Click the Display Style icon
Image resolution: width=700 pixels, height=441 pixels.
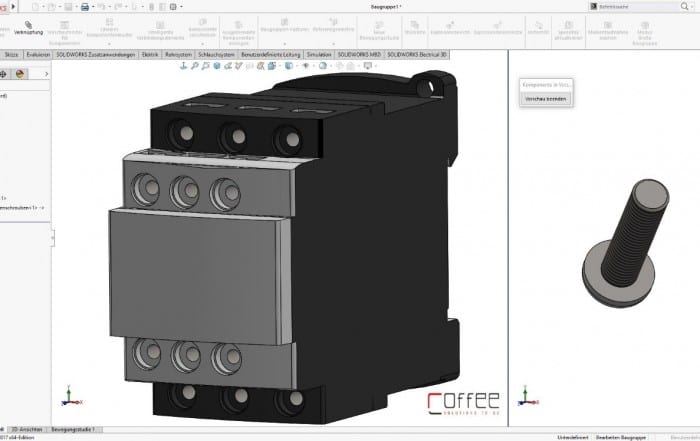click(289, 66)
